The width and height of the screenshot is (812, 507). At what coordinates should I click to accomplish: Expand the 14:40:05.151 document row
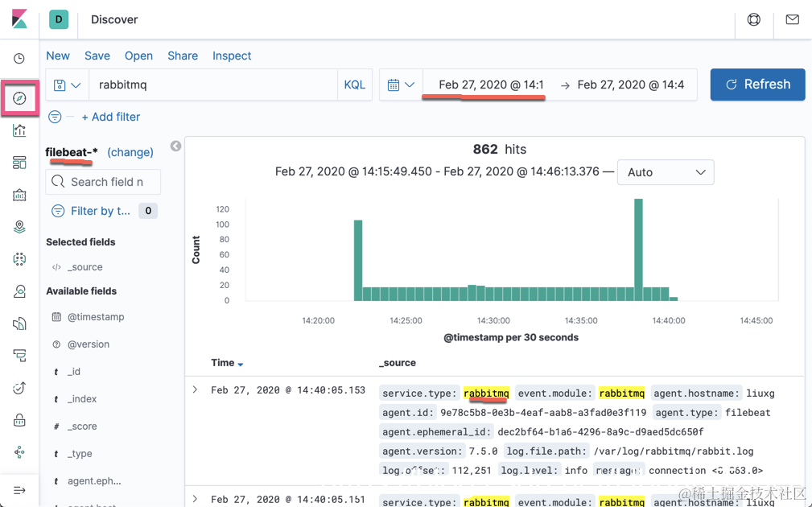(x=196, y=499)
